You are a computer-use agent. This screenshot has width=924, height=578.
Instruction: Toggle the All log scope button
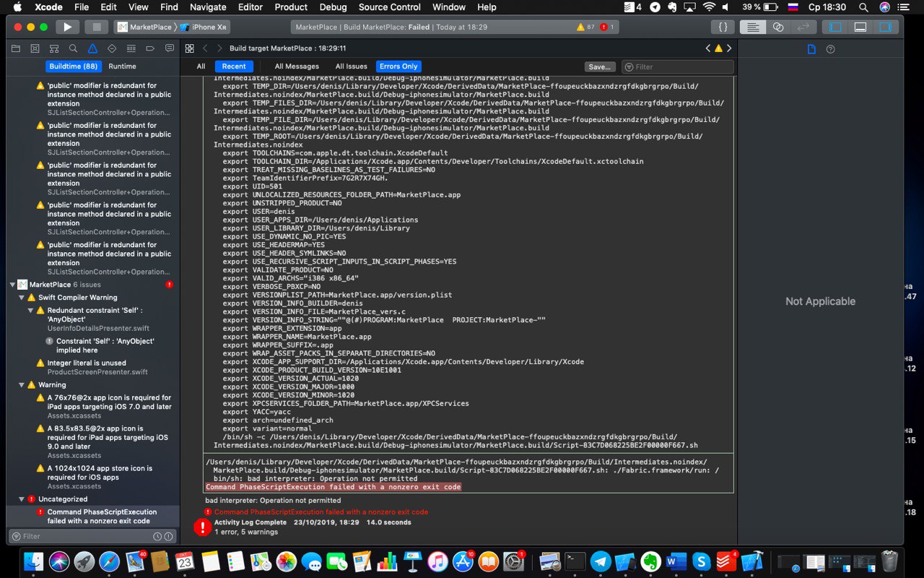pyautogui.click(x=201, y=66)
